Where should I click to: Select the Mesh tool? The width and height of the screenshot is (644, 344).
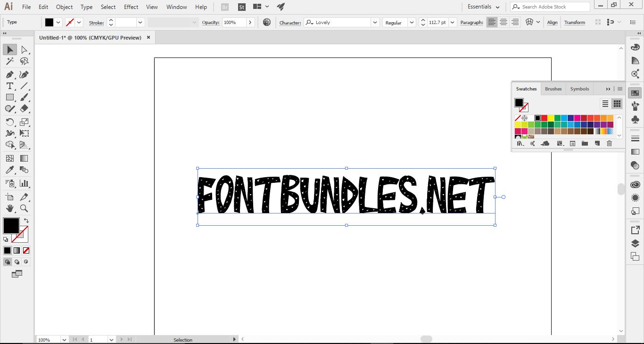click(x=9, y=158)
